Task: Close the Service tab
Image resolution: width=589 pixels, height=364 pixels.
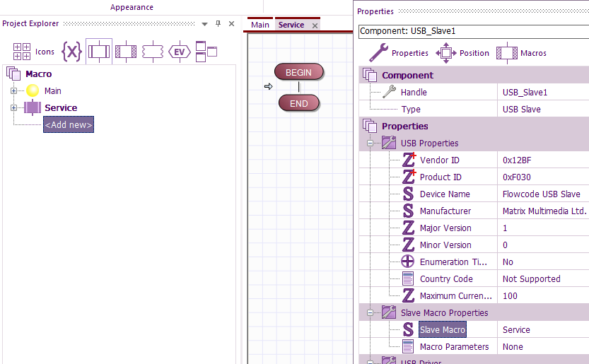Action: click(x=315, y=25)
